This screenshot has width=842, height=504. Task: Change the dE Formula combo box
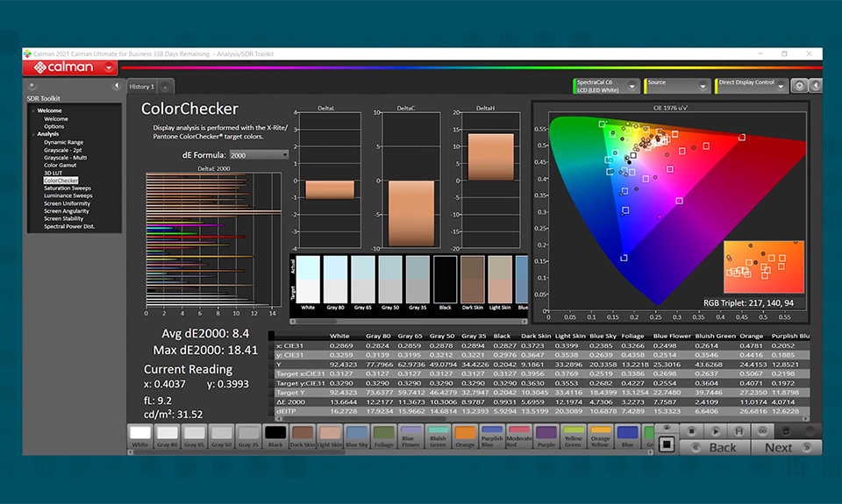tap(258, 154)
